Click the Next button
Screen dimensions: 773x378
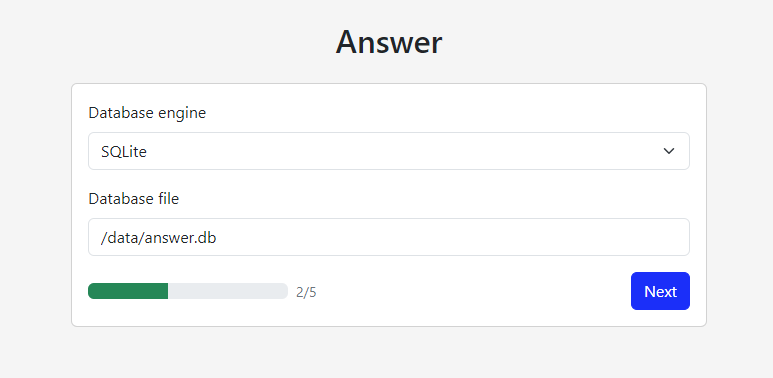tap(660, 291)
